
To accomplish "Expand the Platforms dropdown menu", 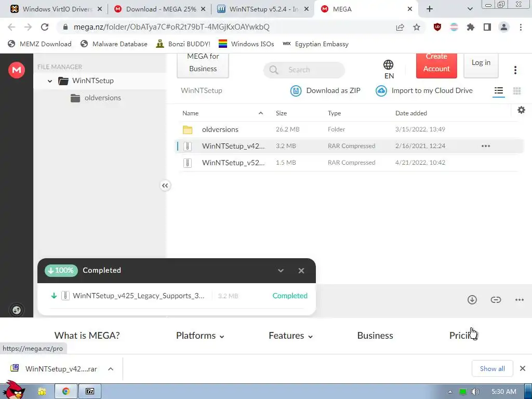I will pyautogui.click(x=200, y=336).
